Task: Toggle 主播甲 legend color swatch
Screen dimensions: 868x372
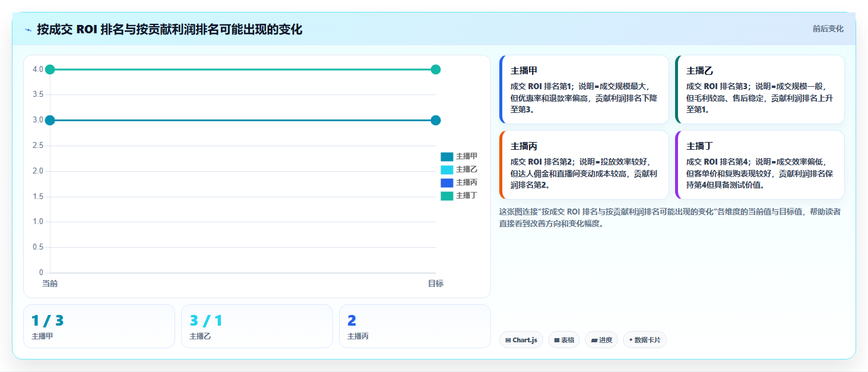Action: point(446,156)
